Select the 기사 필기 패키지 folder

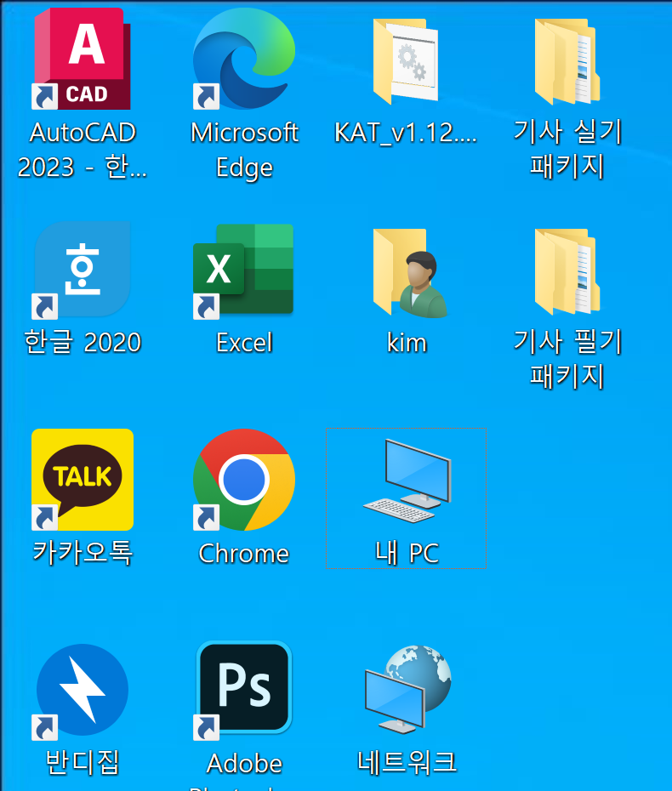pos(567,271)
